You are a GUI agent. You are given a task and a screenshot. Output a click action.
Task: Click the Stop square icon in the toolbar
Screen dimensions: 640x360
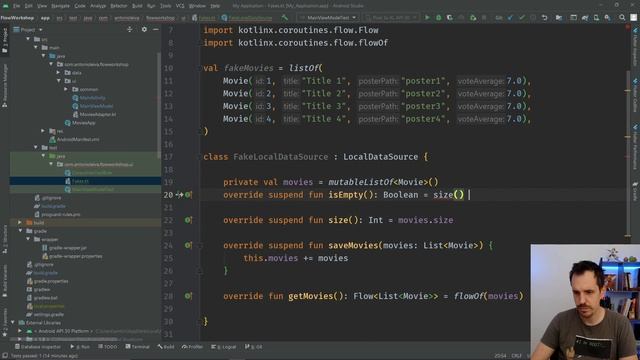[x=484, y=18]
